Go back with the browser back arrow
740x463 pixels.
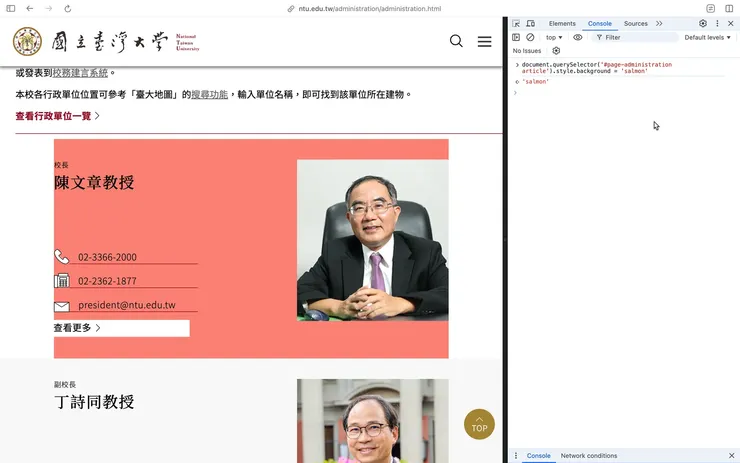30,8
